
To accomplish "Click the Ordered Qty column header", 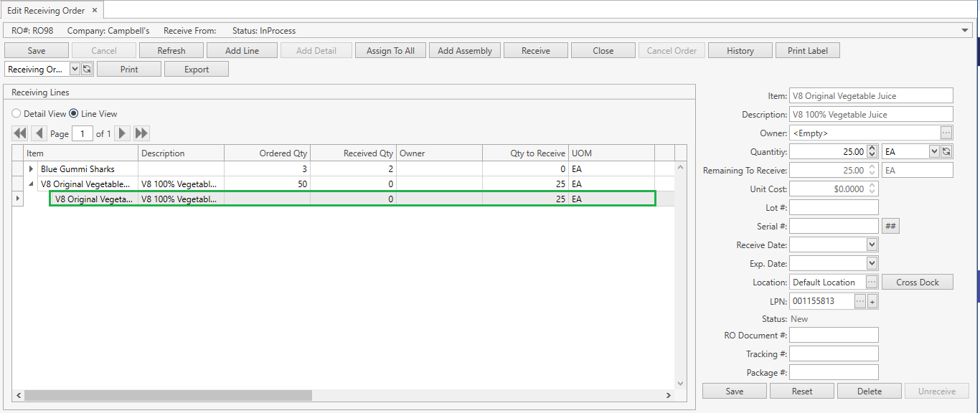I will (x=267, y=153).
